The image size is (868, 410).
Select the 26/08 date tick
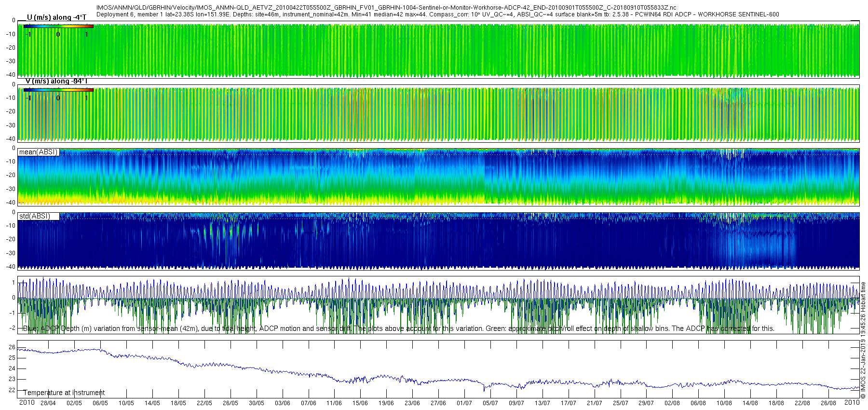coord(828,403)
